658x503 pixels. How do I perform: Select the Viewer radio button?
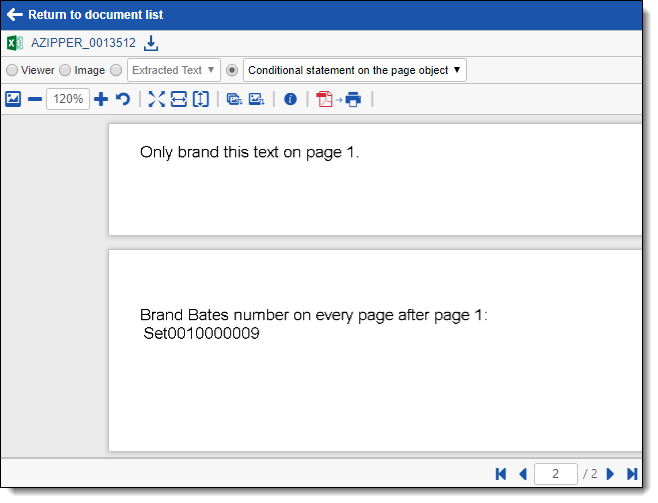[12, 71]
